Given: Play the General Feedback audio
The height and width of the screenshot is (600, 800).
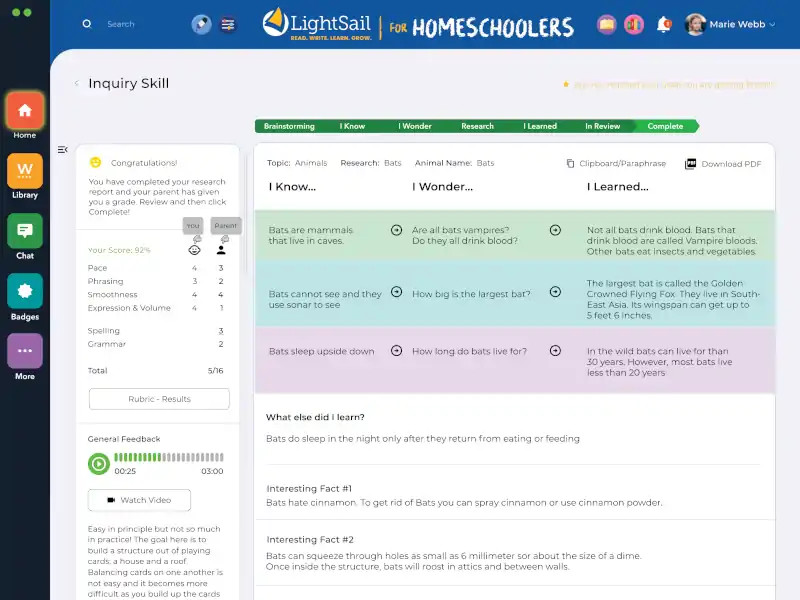Looking at the screenshot, I should click(98, 463).
